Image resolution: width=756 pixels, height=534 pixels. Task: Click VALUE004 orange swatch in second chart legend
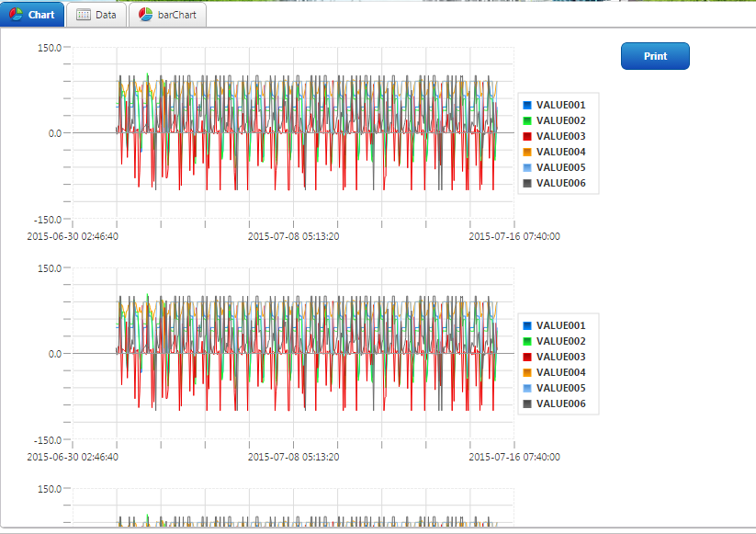pos(527,372)
